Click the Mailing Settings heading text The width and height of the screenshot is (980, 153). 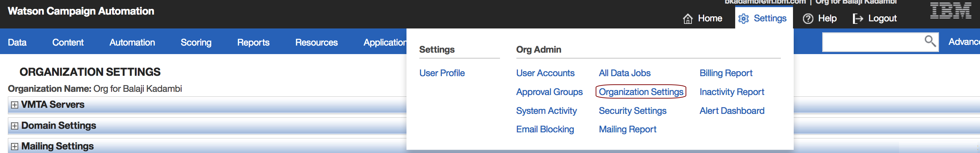(x=57, y=146)
